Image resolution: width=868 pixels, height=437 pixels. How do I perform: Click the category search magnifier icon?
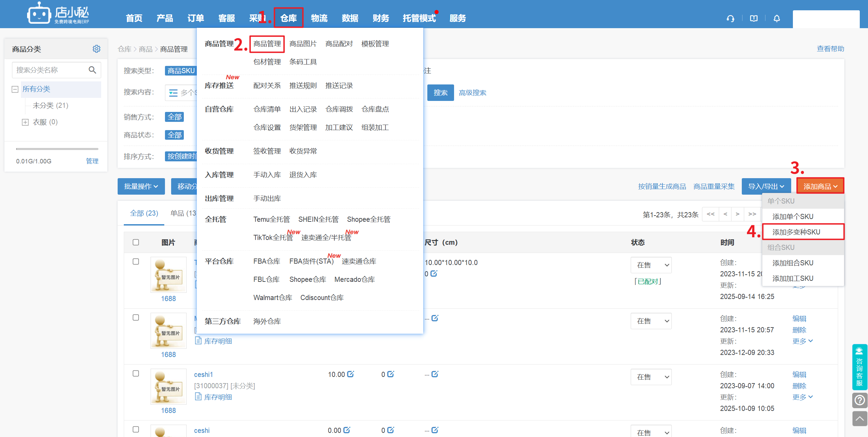pos(92,70)
